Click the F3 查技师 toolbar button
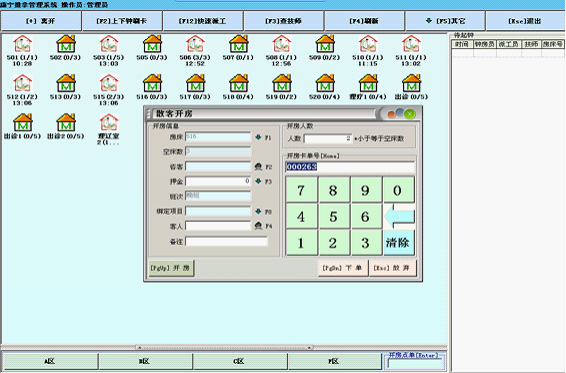566x373 pixels. [284, 21]
